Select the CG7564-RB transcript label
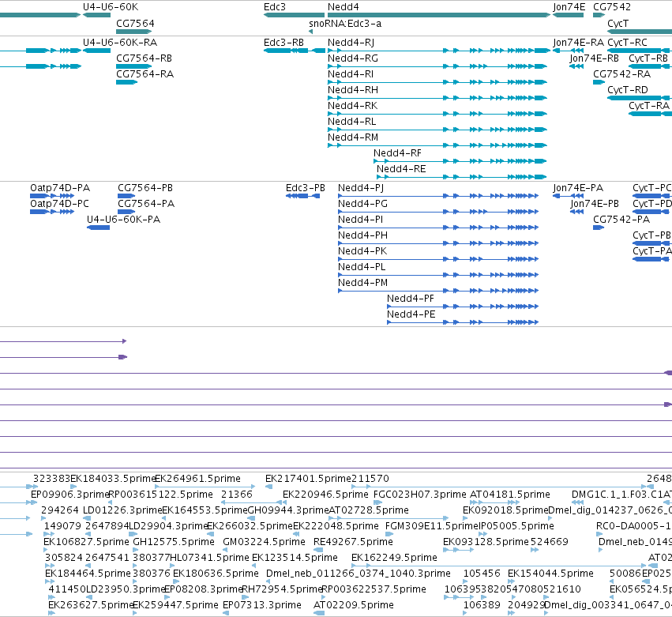672x617 pixels. click(144, 58)
